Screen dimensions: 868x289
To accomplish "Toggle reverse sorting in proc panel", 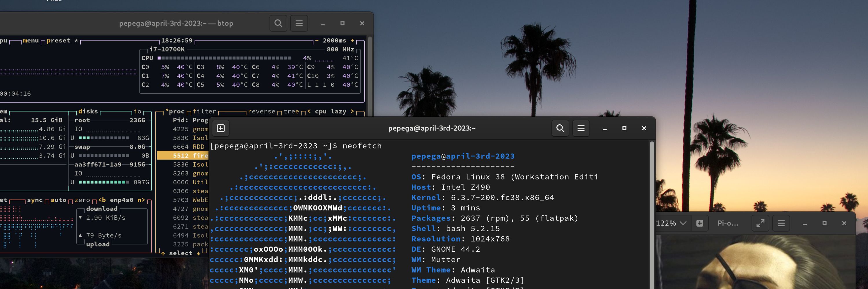I will [x=262, y=111].
